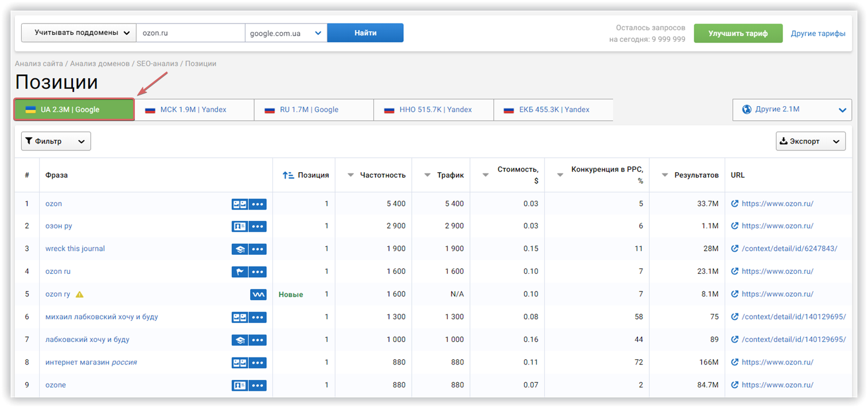Open the Фильтр dropdown chevron
868x408 pixels.
[80, 141]
